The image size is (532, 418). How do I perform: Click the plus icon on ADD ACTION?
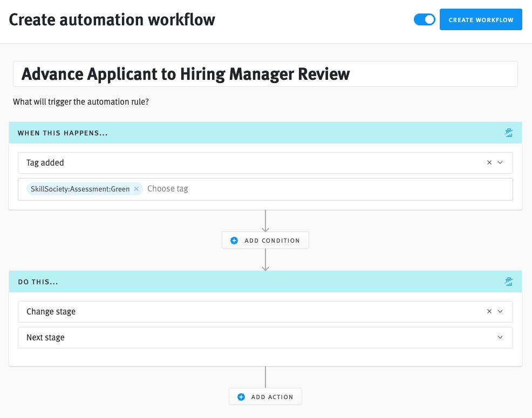coord(241,396)
